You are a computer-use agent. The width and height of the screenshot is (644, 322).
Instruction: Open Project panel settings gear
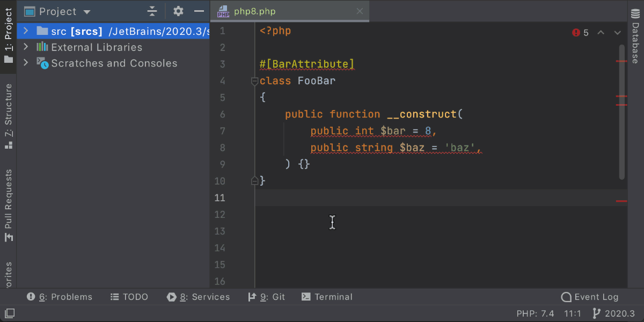[178, 11]
